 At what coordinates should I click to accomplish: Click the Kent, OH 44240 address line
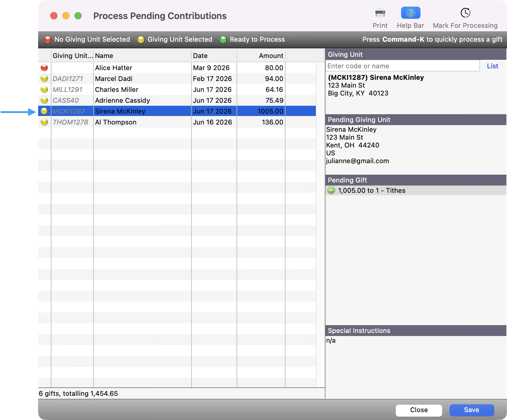point(353,145)
